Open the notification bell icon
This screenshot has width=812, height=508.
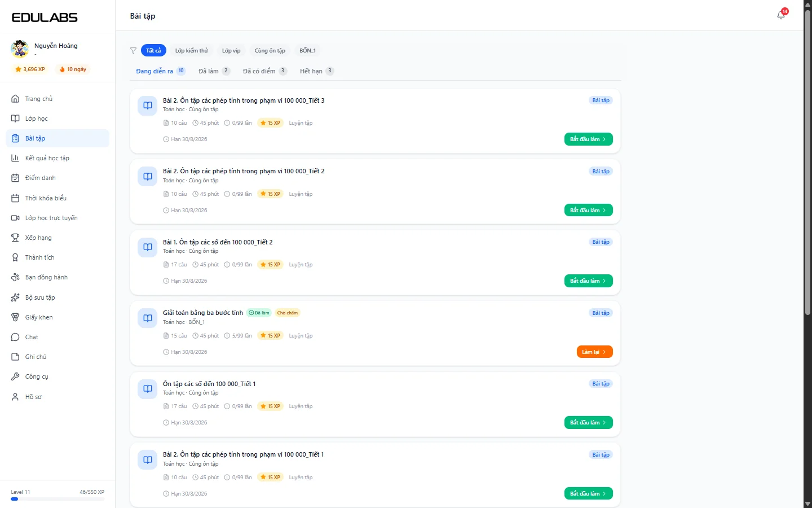pyautogui.click(x=781, y=15)
